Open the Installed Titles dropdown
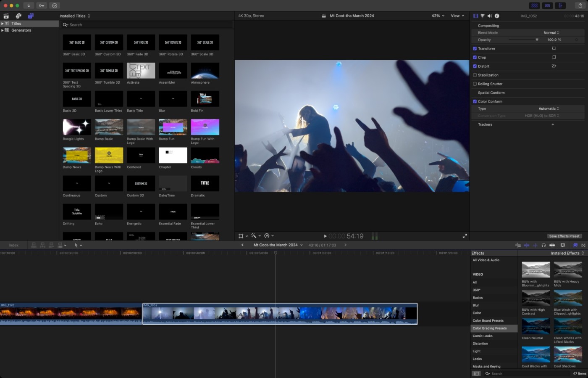Viewport: 588px width, 378px height. 75,16
